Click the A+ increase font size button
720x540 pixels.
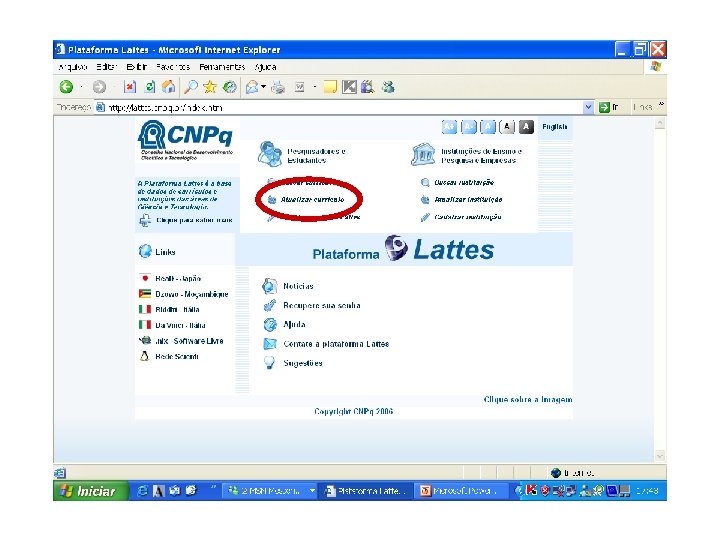click(x=449, y=127)
